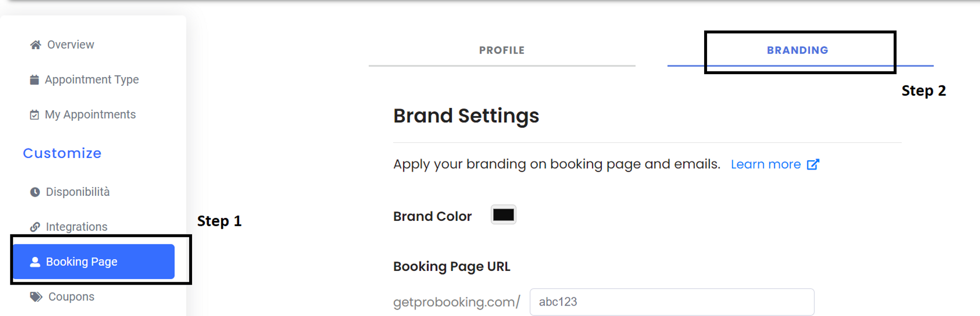Switch to the Profile tab

coord(502,51)
